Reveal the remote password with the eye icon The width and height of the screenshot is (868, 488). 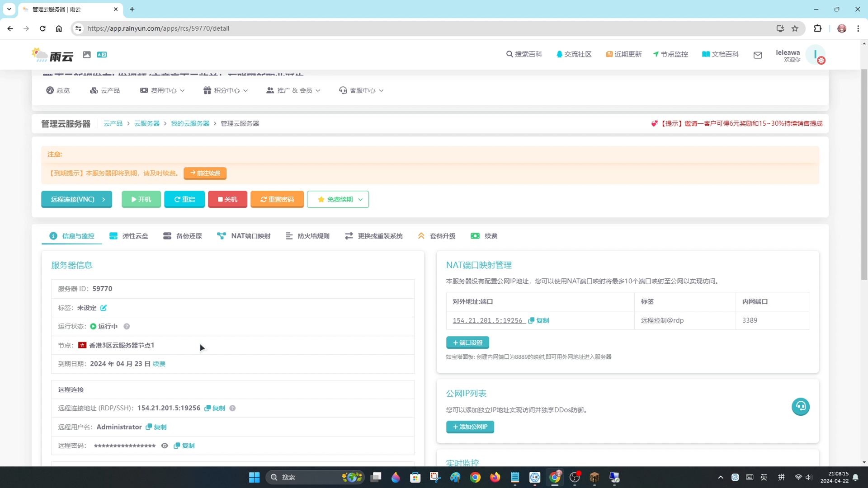coord(165,446)
